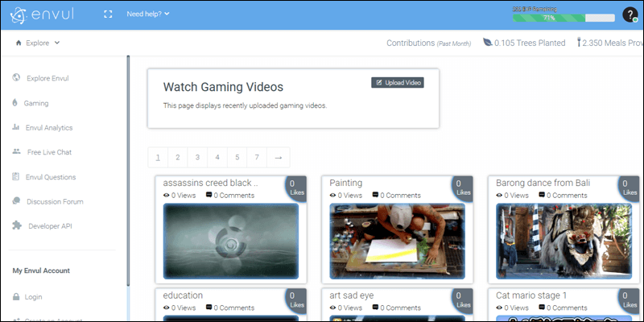Toggle the fullscreen icon in header
Screen dimensions: 644x322
[108, 14]
